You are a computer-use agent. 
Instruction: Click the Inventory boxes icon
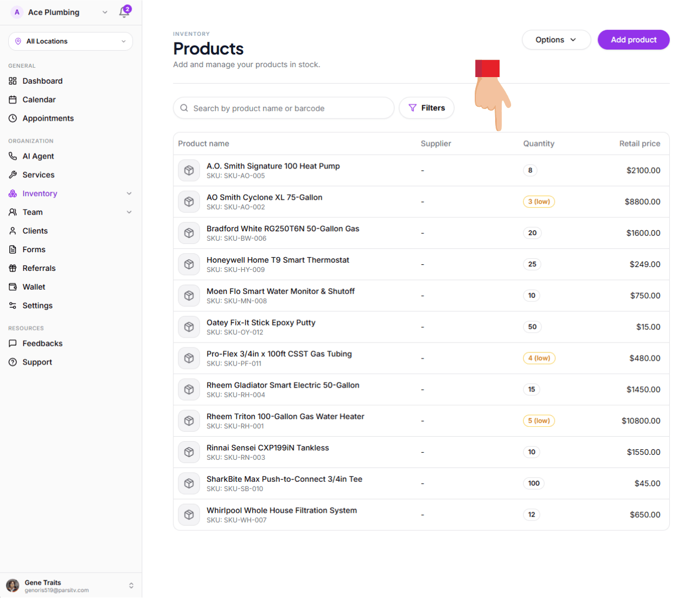13,194
